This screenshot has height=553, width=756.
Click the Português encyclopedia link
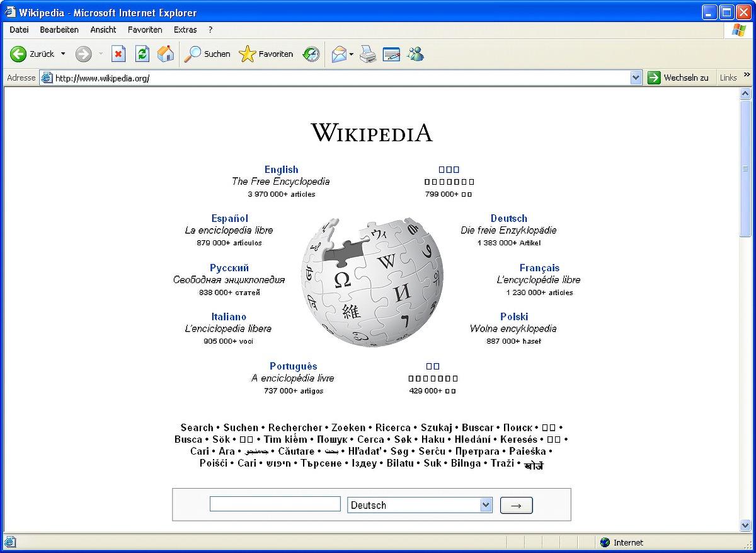294,366
